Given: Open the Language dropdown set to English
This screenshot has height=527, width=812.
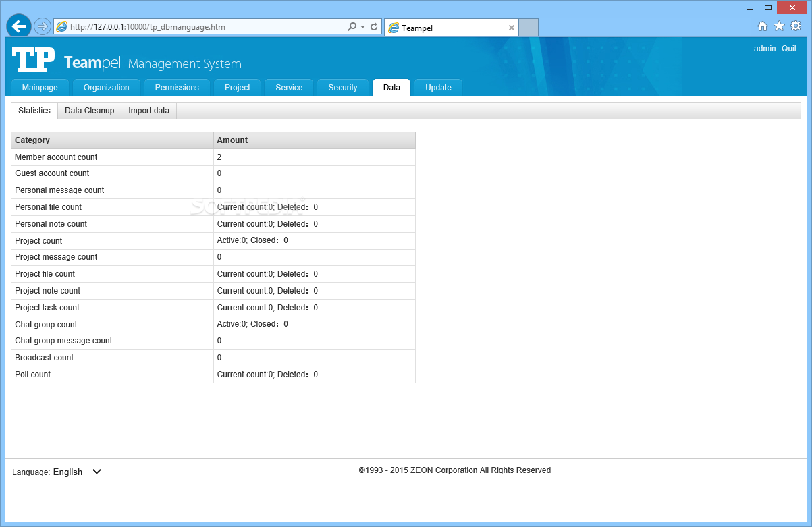Looking at the screenshot, I should point(77,472).
